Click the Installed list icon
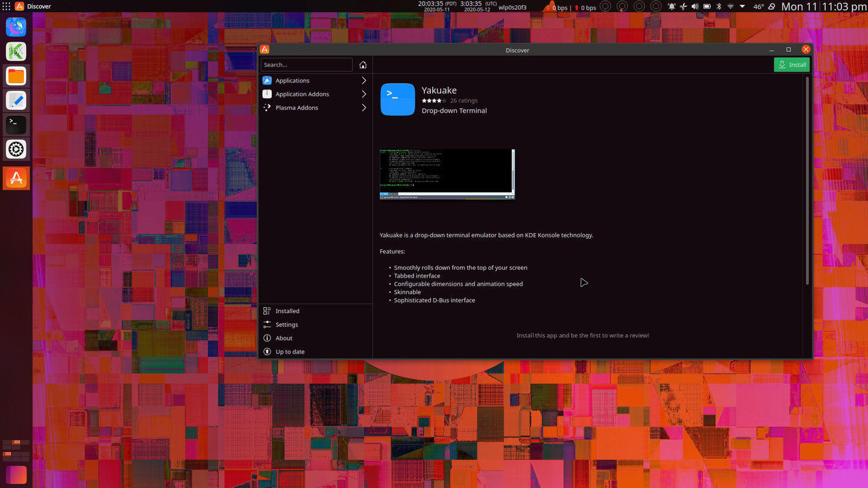Image resolution: width=868 pixels, height=488 pixels. tap(267, 311)
